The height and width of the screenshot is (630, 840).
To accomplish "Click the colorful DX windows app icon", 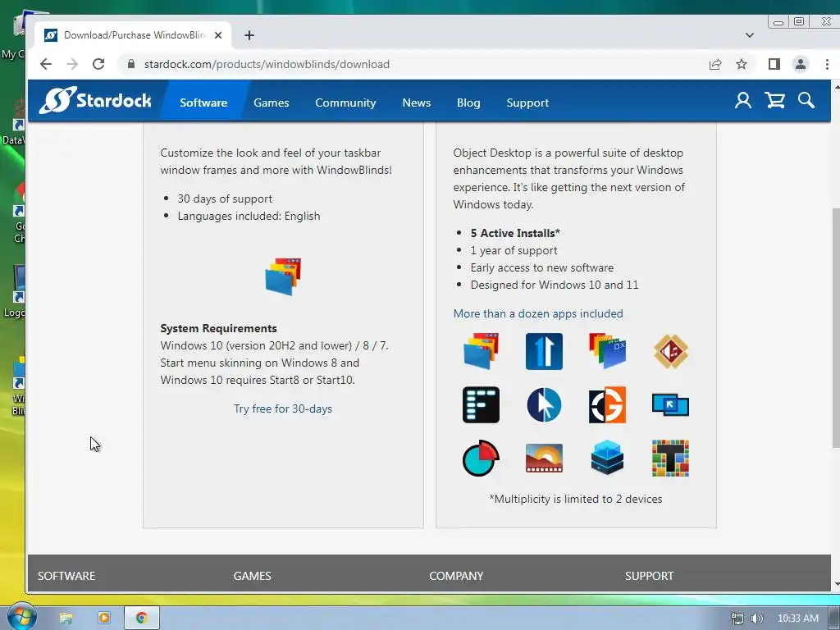I will pyautogui.click(x=607, y=351).
